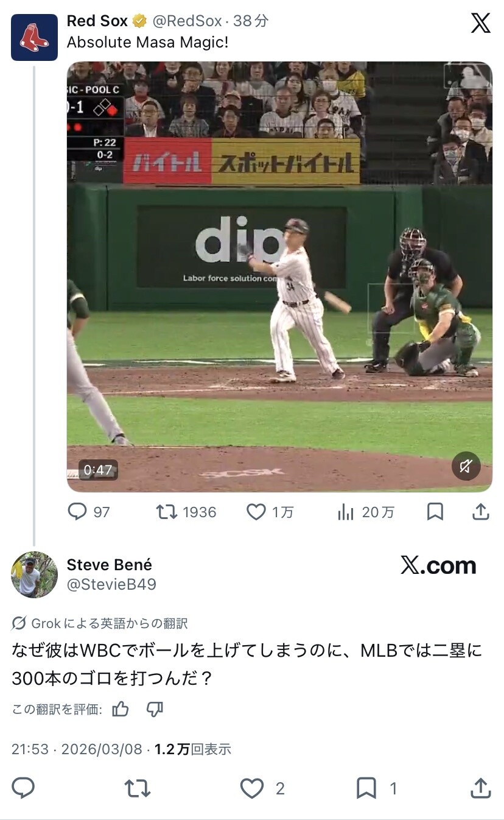Viewport: 504px width, 820px height.
Task: Repost Steve Bené's tweet
Action: click(138, 788)
